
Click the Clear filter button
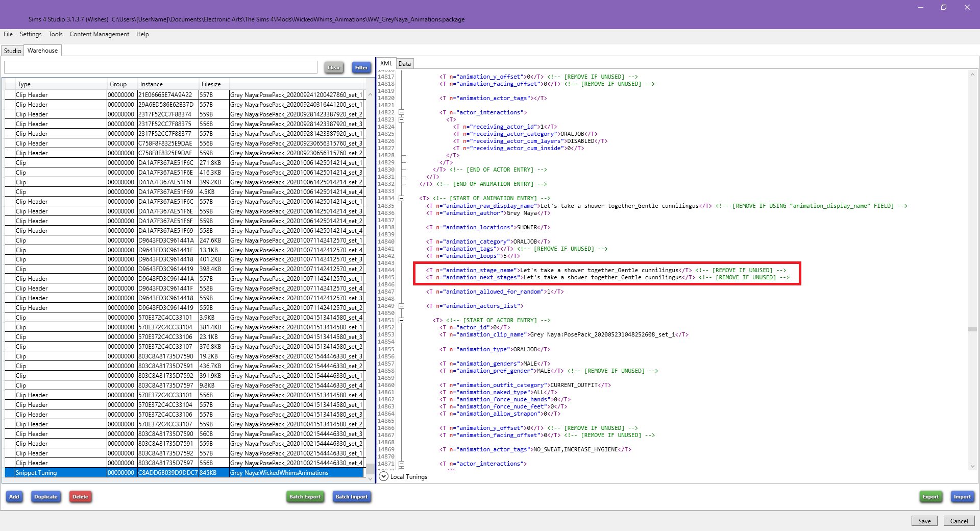[x=334, y=67]
